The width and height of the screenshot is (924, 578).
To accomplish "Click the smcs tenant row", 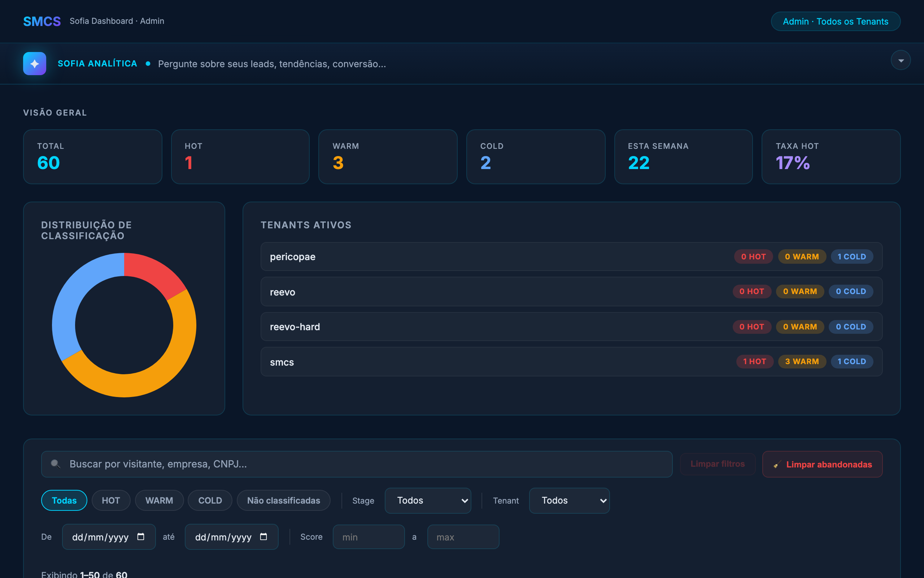I will [x=571, y=362].
